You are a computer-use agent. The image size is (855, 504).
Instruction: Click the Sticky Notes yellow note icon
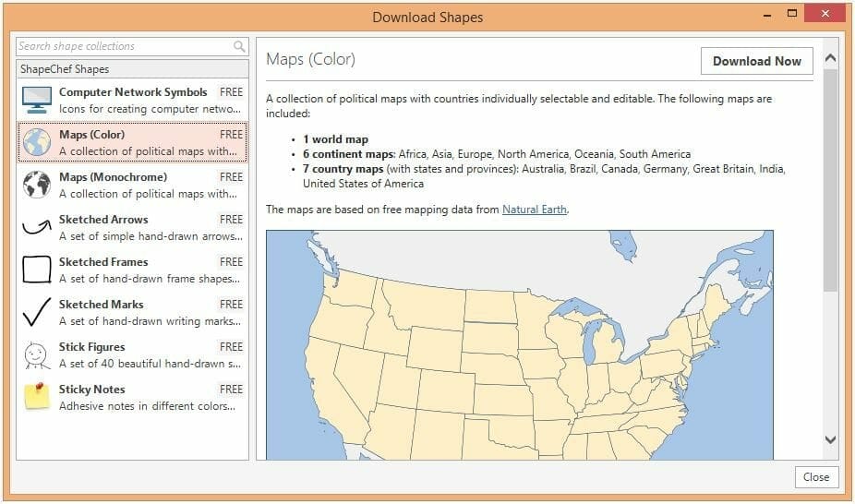37,397
